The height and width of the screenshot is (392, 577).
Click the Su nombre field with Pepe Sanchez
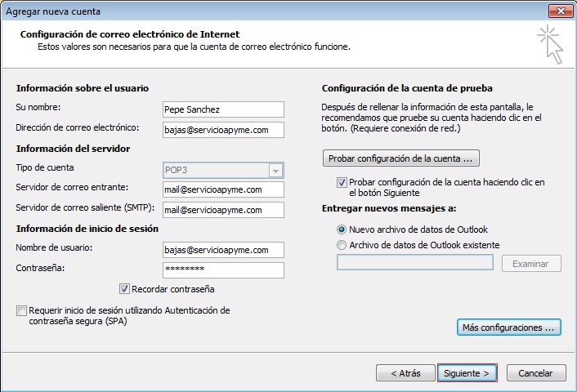point(223,109)
